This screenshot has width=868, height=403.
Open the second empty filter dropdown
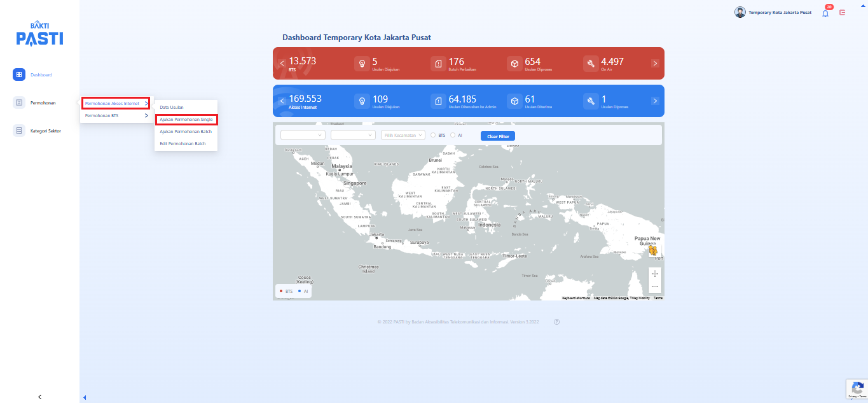(x=353, y=135)
